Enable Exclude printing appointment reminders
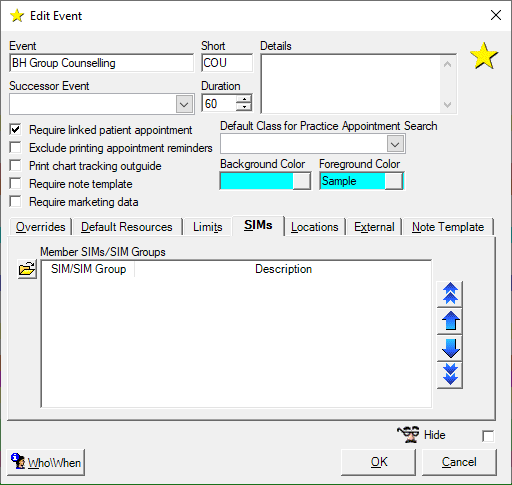Image resolution: width=512 pixels, height=485 pixels. (15, 148)
